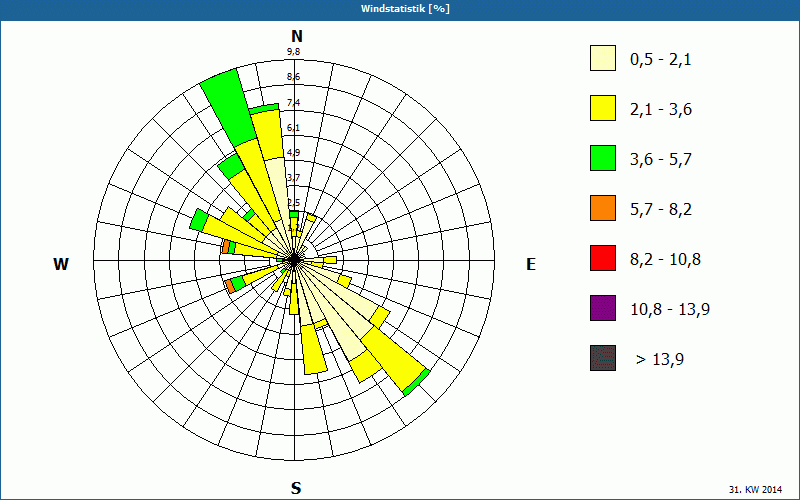This screenshot has width=800, height=500.
Task: Click the '3,7' radial axis value
Action: pyautogui.click(x=293, y=178)
